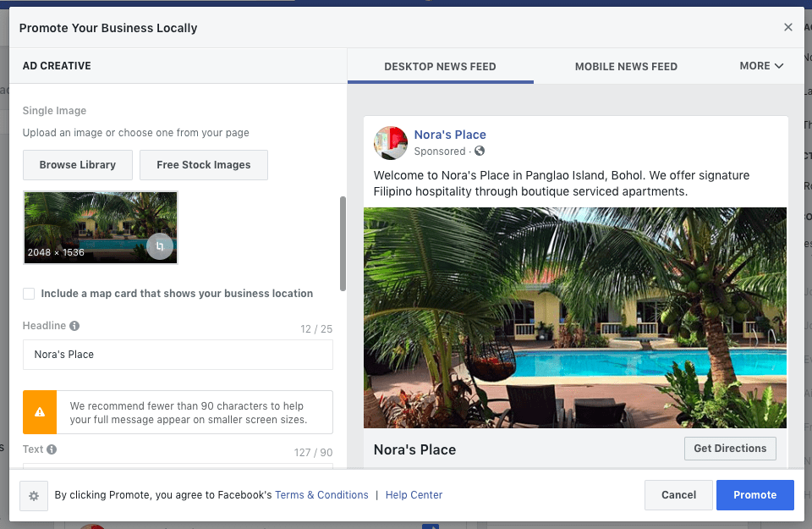Click Nora's Place page name link in preview
The height and width of the screenshot is (529, 812).
450,135
